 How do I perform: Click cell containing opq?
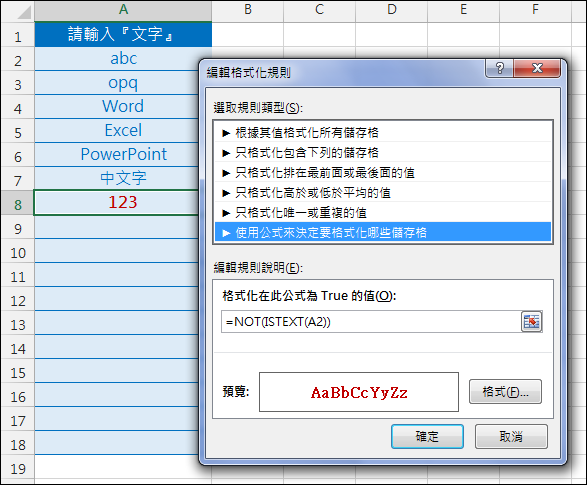coord(116,83)
